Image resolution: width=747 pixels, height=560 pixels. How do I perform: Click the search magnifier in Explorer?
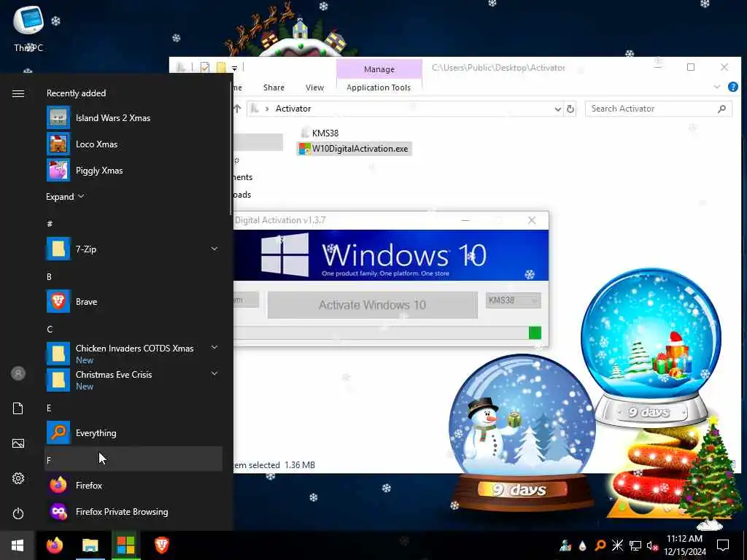point(721,109)
